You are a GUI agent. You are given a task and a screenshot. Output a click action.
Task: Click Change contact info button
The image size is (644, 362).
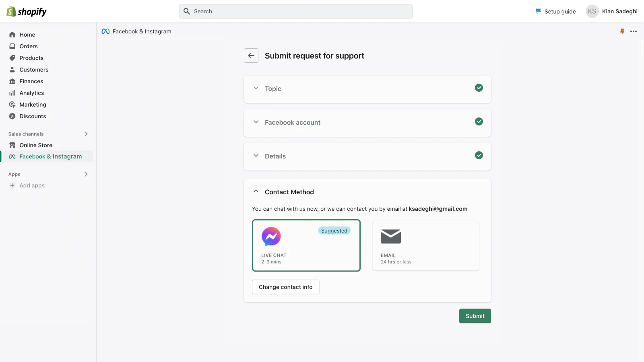tap(286, 287)
